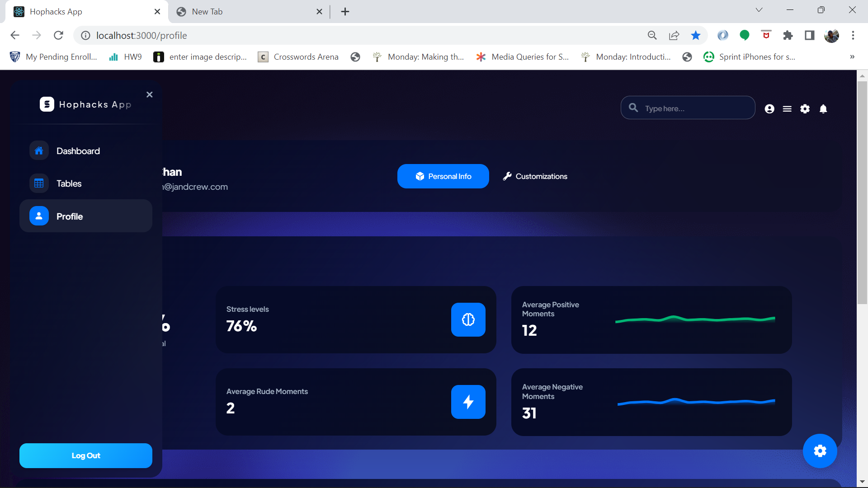Screen dimensions: 868x488
Task: Click the settings gear in top navbar
Action: [x=805, y=109]
